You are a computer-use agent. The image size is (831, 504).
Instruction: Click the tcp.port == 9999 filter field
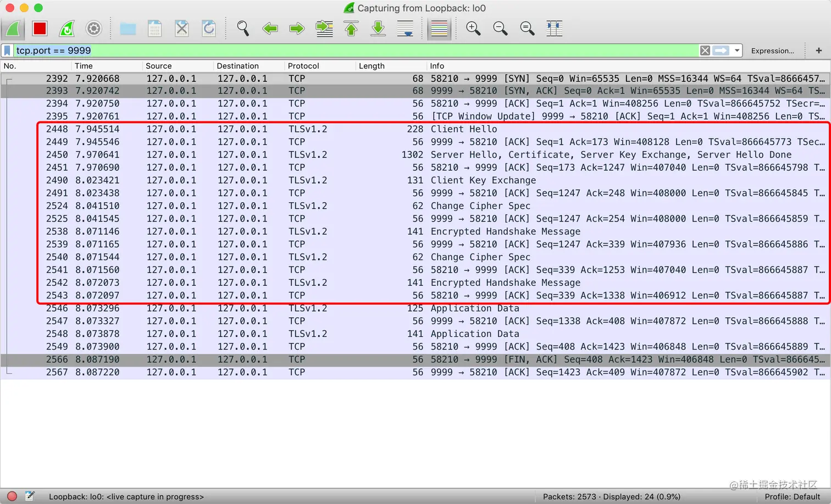[x=356, y=51]
